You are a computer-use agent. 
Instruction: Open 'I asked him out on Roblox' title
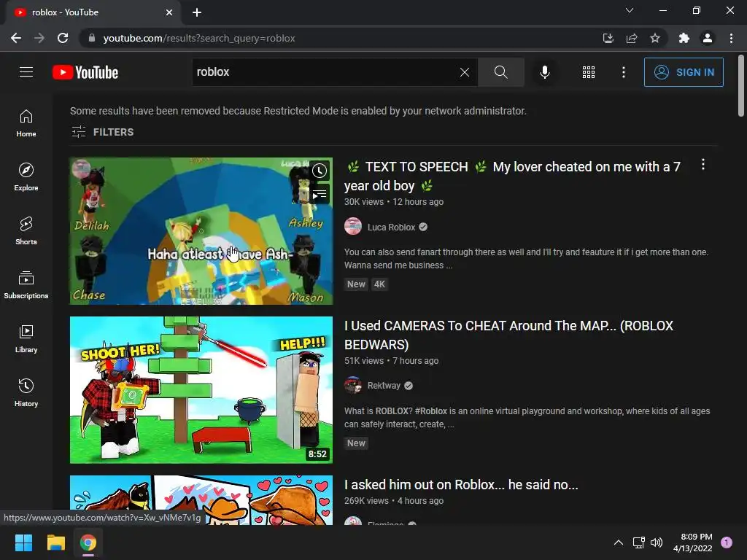(461, 485)
